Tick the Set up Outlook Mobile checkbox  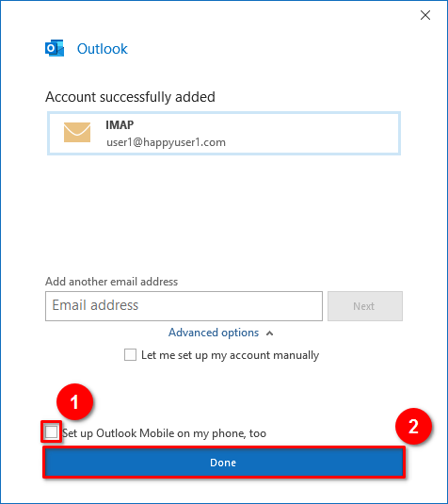coord(52,431)
